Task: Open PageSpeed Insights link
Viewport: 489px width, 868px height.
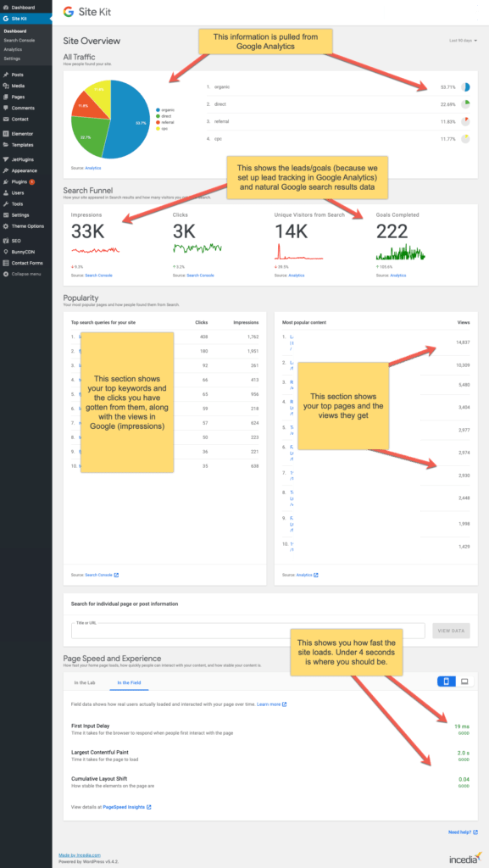Action: pos(127,807)
